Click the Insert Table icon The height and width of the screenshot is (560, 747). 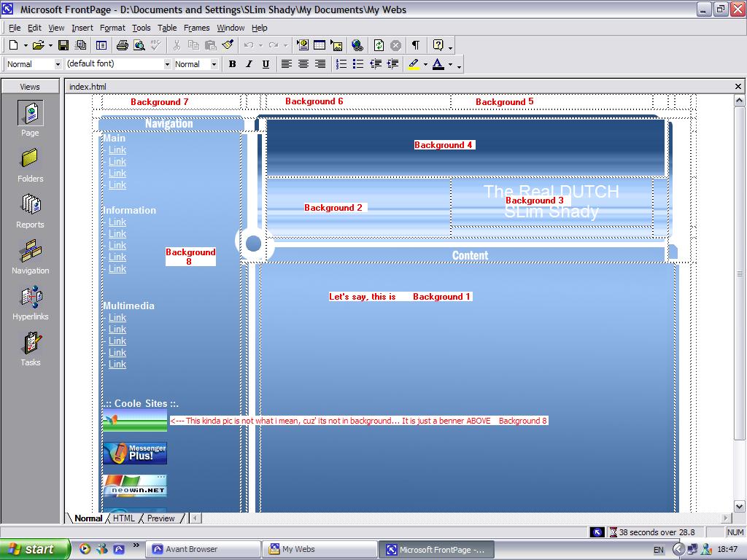click(x=319, y=45)
